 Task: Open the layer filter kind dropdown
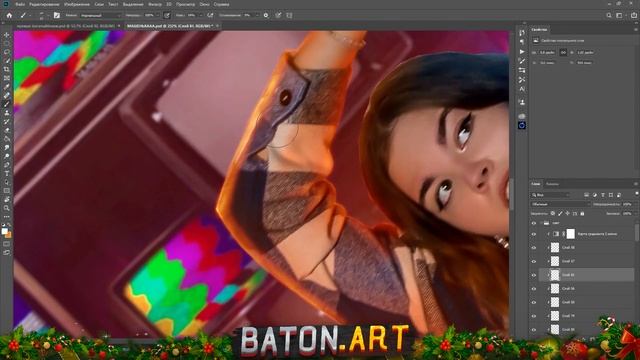(x=550, y=195)
